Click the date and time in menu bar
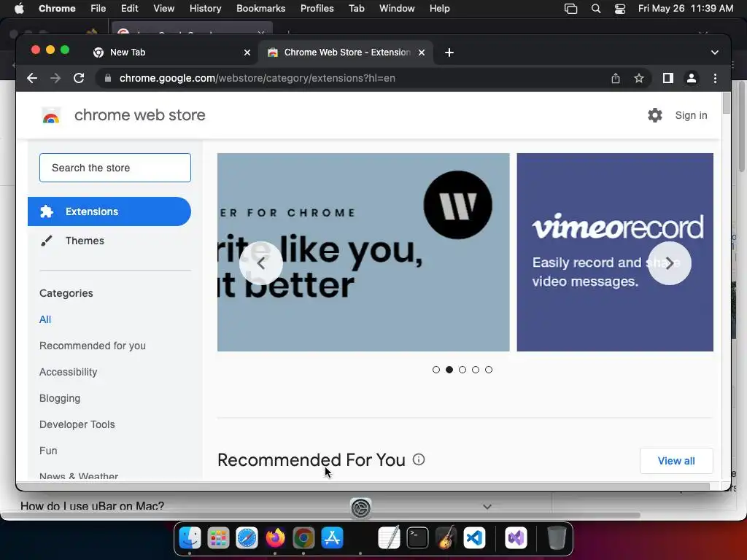 pos(686,9)
